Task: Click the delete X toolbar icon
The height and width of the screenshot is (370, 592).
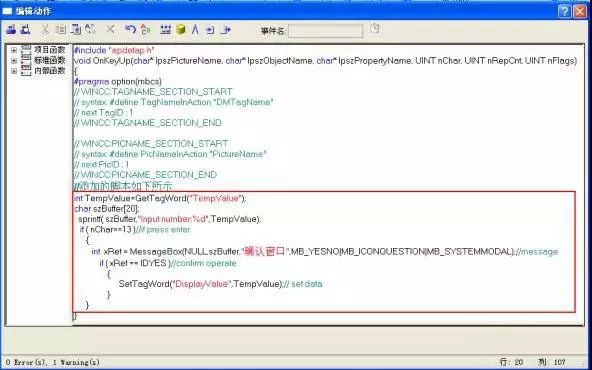Action: (x=110, y=29)
